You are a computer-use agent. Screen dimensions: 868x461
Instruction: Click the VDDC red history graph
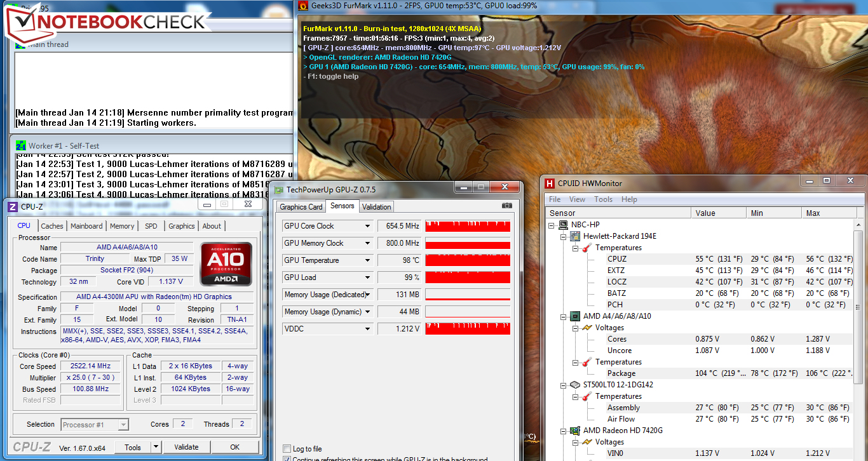click(x=468, y=329)
